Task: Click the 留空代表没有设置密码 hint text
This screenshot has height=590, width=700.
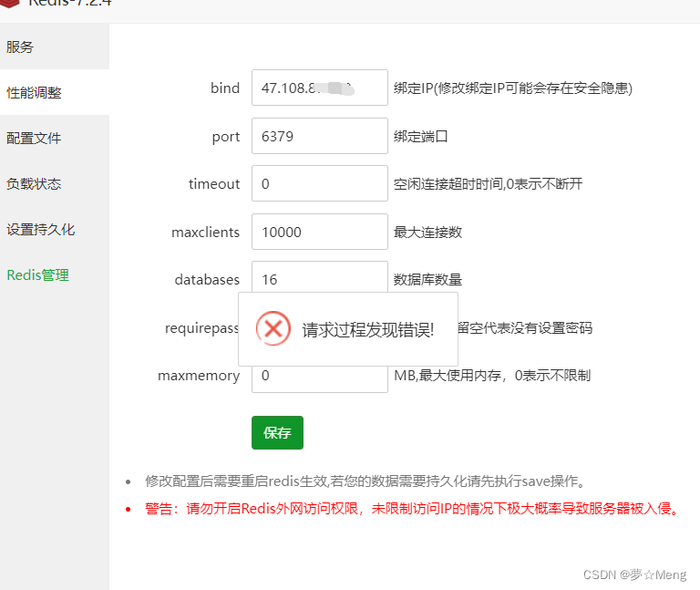Action: point(525,328)
